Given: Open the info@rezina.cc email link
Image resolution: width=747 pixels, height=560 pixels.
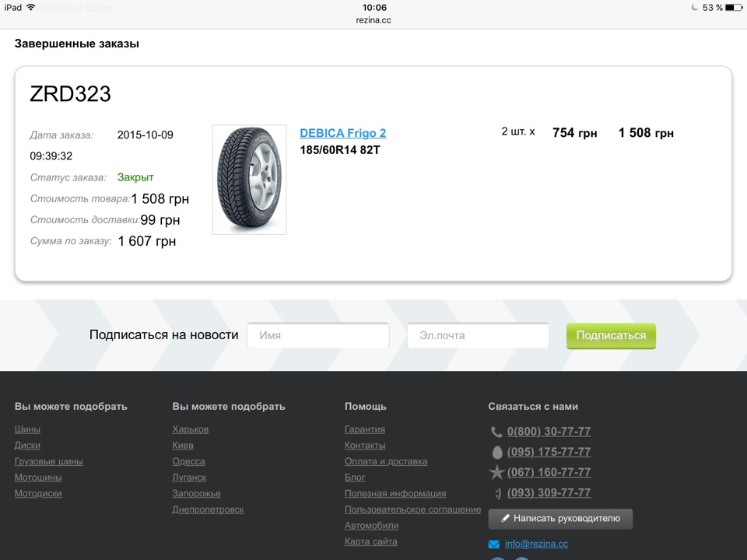Looking at the screenshot, I should pos(536,544).
